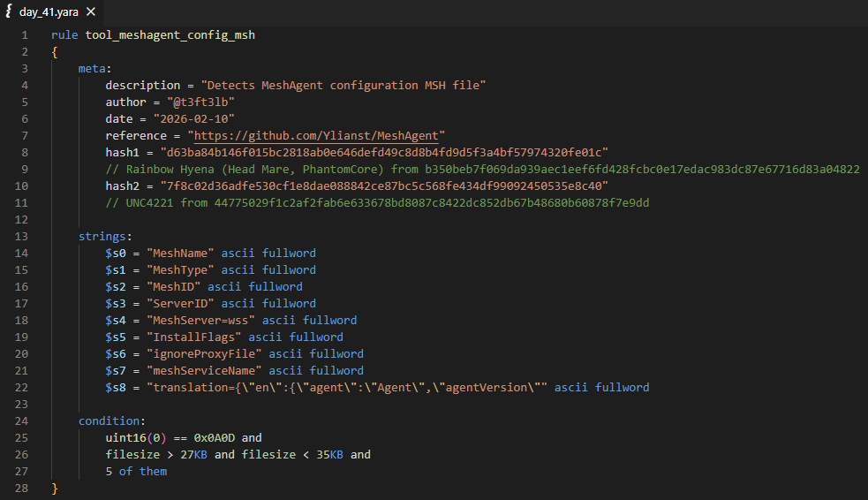
Task: Click the 'ServerID' string on line 17
Action: pyautogui.click(x=180, y=303)
